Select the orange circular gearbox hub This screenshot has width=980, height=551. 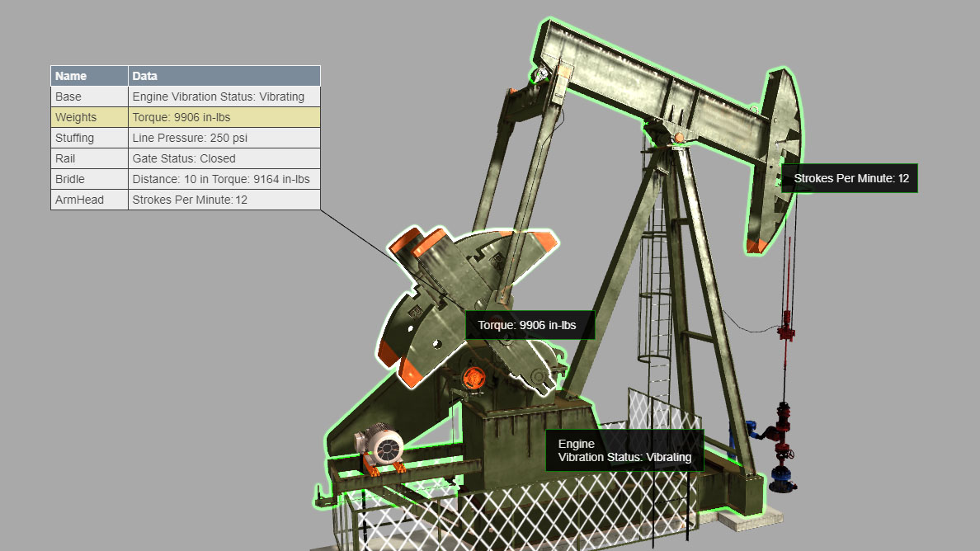coord(474,378)
